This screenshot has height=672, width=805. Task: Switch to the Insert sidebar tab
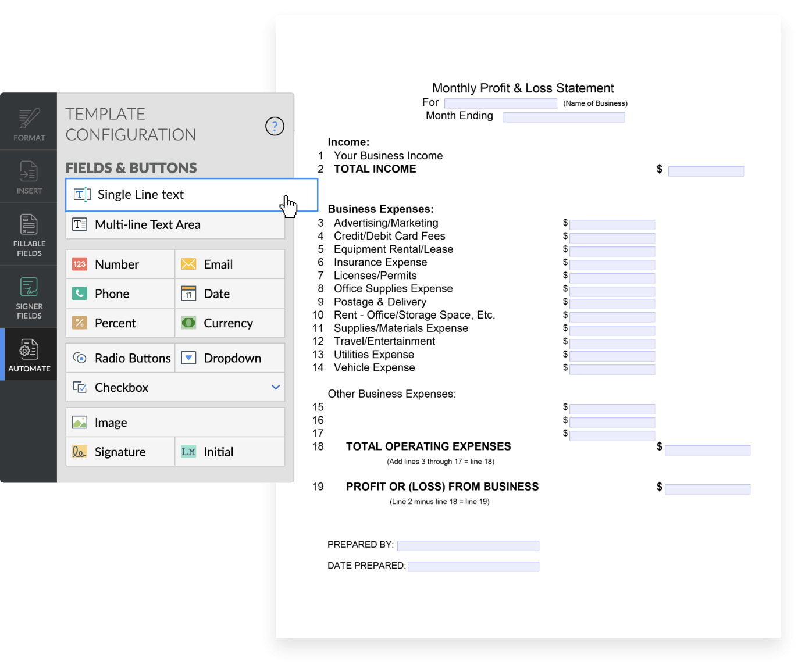tap(29, 177)
